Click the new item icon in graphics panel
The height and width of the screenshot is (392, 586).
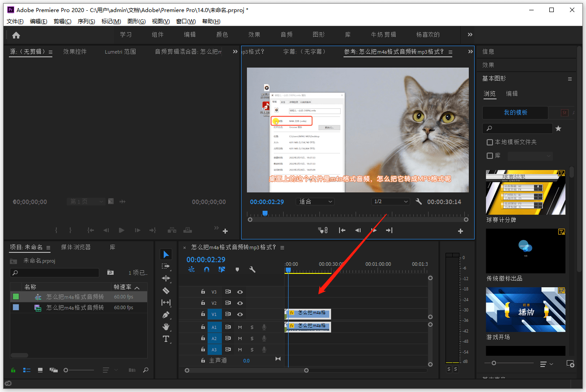570,364
